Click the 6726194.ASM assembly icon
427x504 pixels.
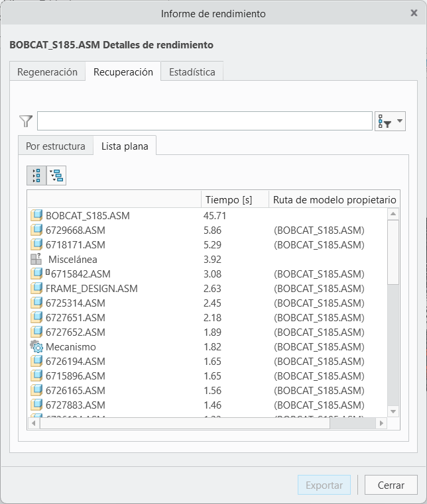coord(36,362)
